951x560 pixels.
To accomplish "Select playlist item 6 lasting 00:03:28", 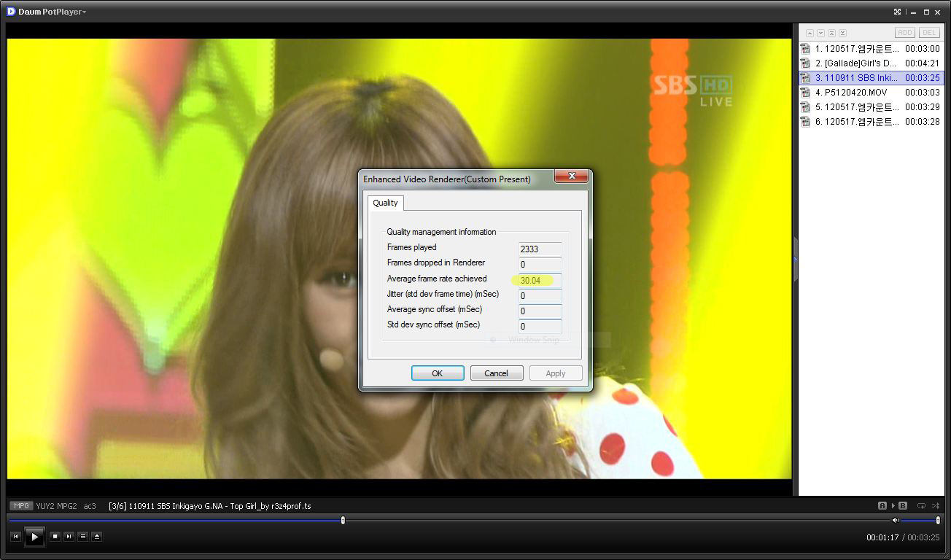I will (871, 122).
